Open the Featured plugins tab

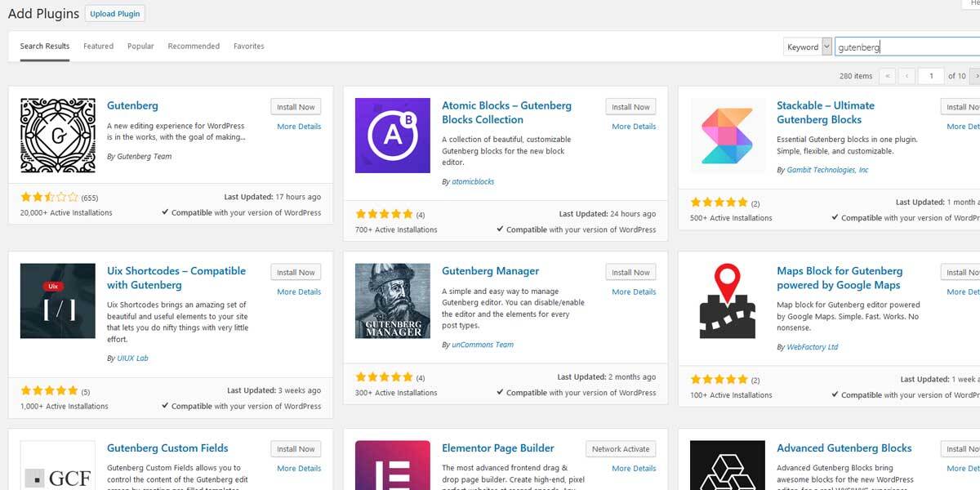point(98,47)
